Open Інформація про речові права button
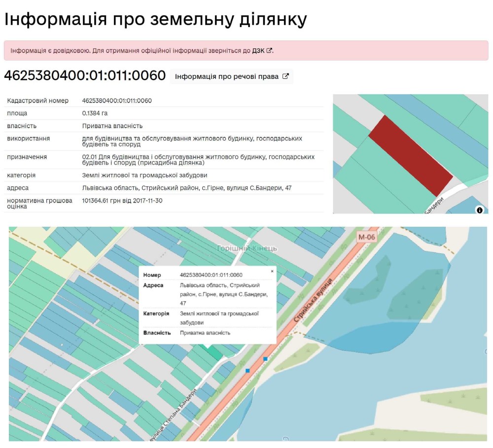493x448 pixels. [x=231, y=76]
